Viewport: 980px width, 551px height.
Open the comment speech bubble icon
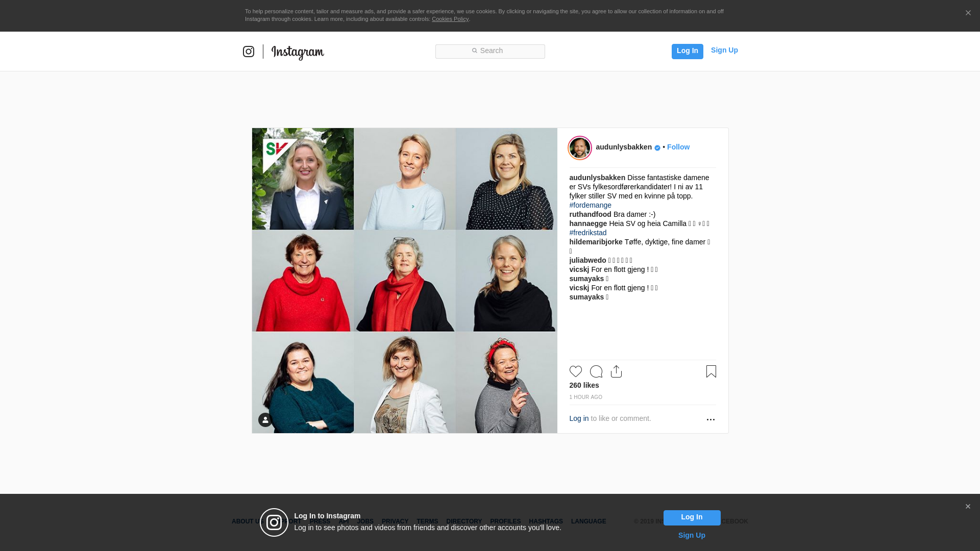[x=596, y=371]
